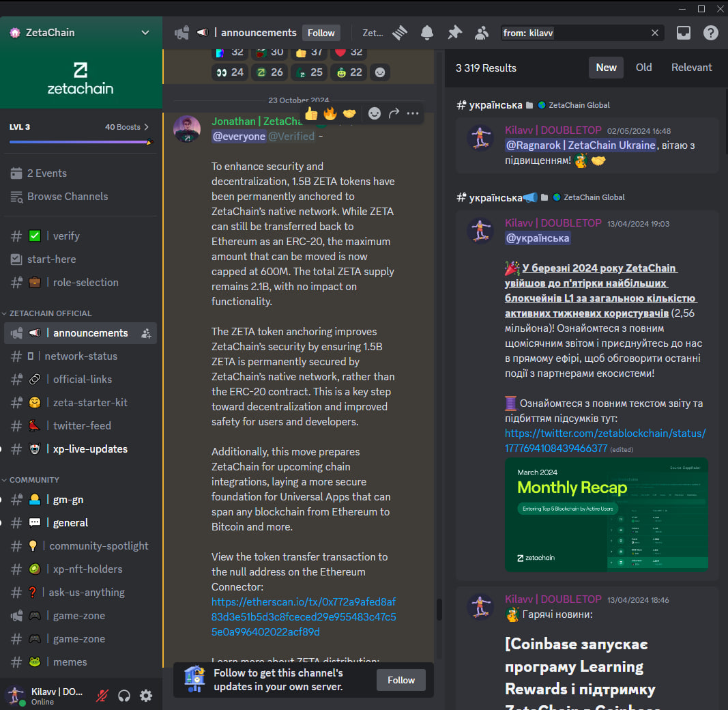Create invite icon beside announcements channel
Image resolution: width=728 pixels, height=710 pixels.
tap(146, 333)
